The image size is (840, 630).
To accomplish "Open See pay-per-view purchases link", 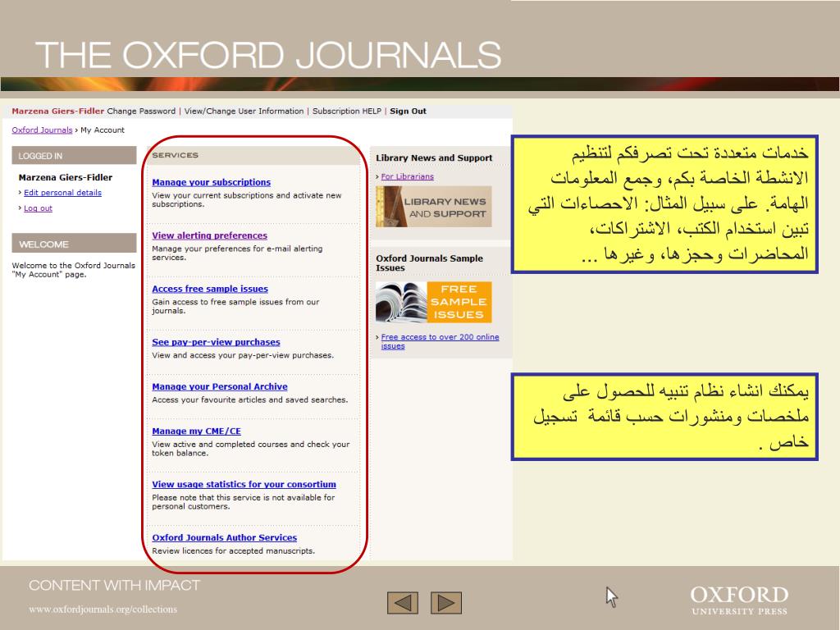I will 216,342.
